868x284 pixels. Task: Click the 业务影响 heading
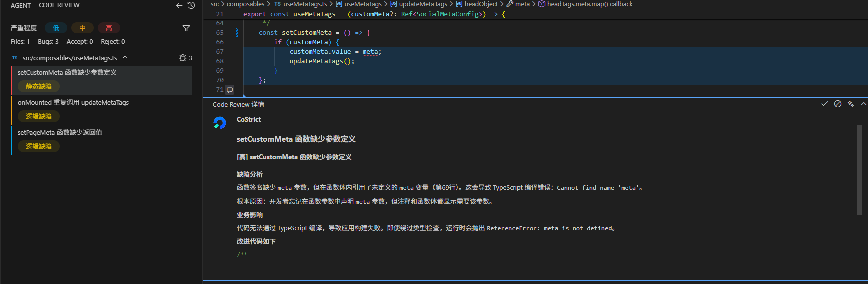(250, 215)
